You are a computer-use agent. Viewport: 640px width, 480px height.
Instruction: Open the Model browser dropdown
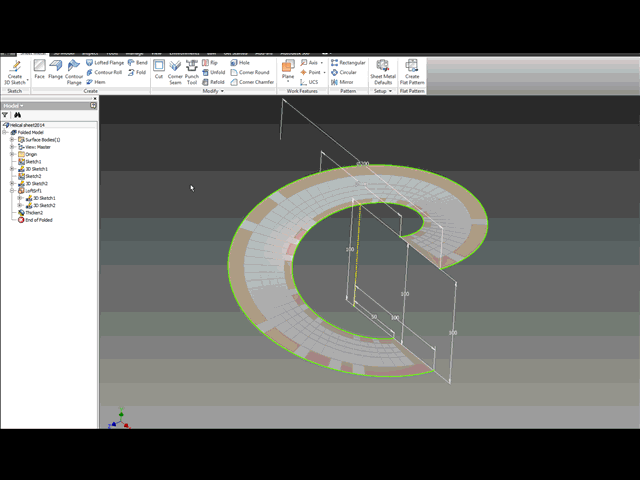tap(13, 106)
